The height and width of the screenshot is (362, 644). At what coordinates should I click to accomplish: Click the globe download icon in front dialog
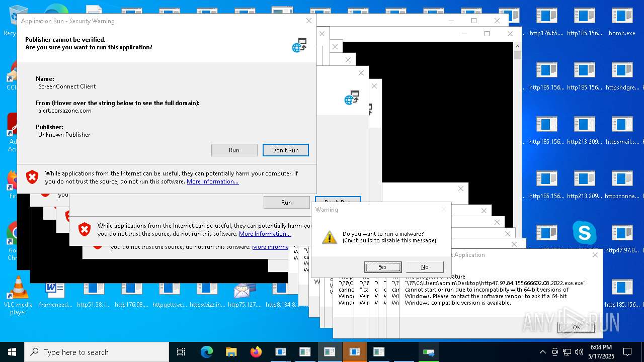(x=299, y=45)
